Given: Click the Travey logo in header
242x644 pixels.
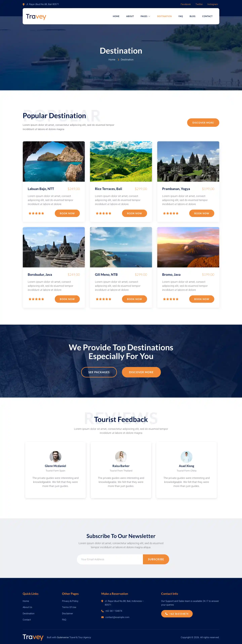Looking at the screenshot, I should [36, 16].
